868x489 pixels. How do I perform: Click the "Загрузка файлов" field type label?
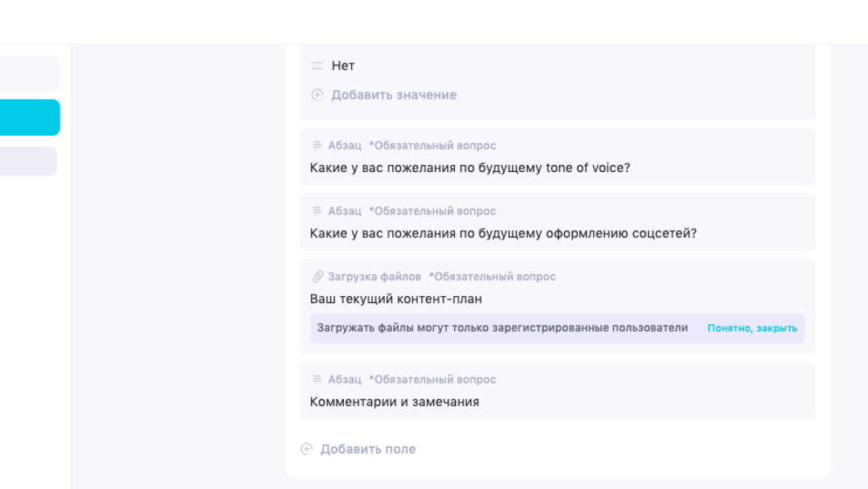375,277
